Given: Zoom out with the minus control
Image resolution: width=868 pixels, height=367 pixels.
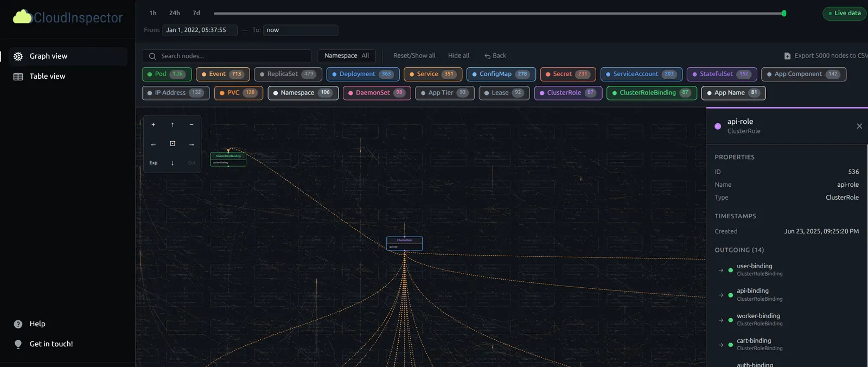Looking at the screenshot, I should tap(192, 125).
